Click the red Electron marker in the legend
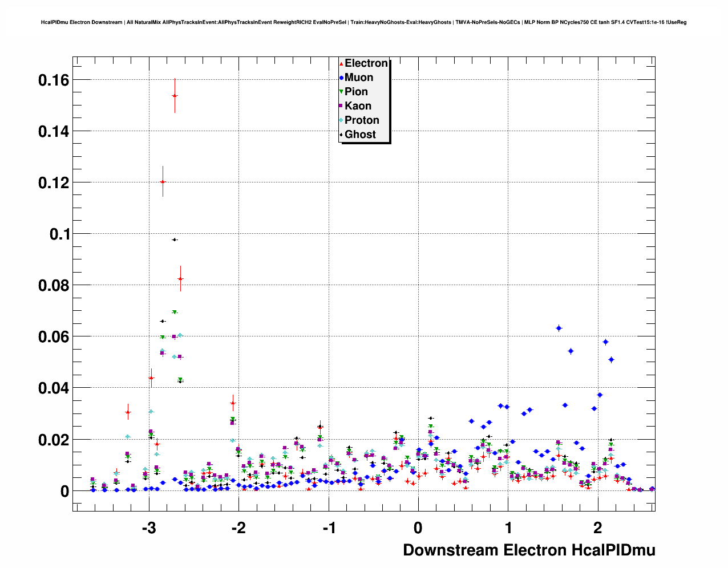The image size is (728, 568). click(x=341, y=64)
